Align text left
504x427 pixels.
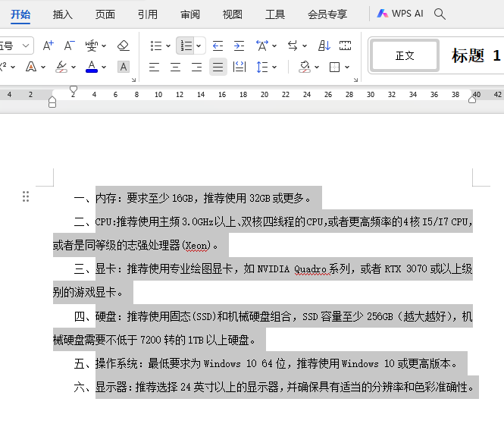tap(155, 67)
